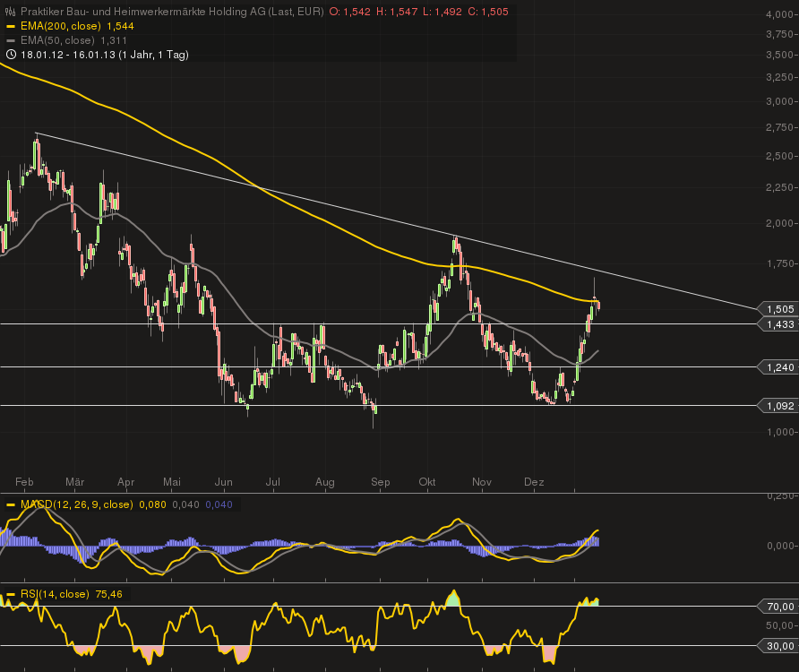This screenshot has width=799, height=672.
Task: Click the Feb label on the time axis
Action: point(25,482)
